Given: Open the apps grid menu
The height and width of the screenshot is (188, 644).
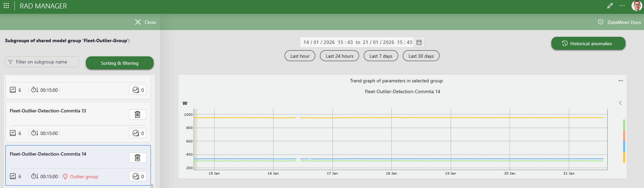Looking at the screenshot, I should pyautogui.click(x=6, y=6).
